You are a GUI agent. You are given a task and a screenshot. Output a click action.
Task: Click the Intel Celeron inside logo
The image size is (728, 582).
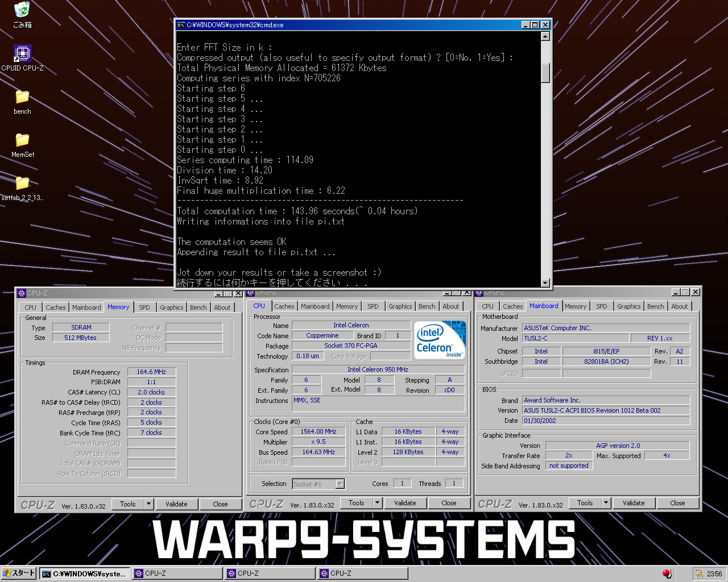440,340
